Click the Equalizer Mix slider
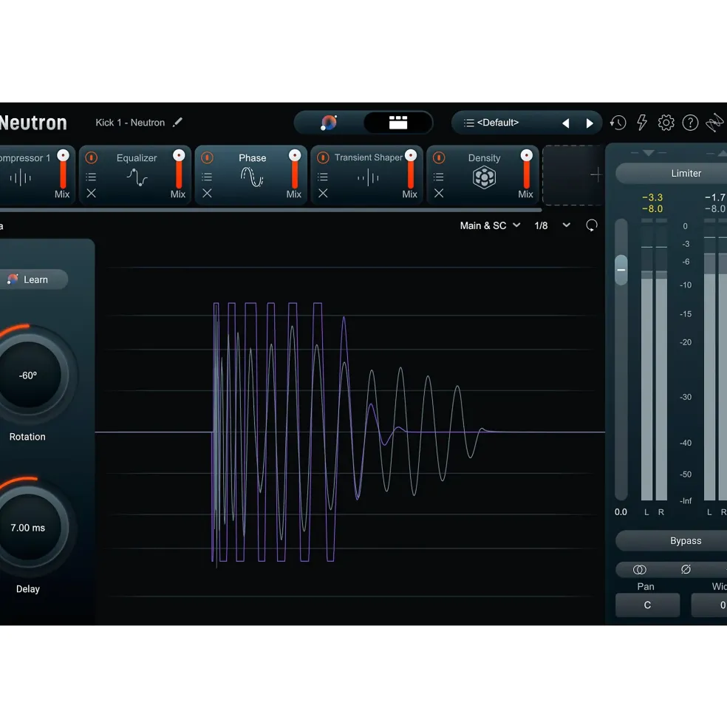 click(179, 169)
